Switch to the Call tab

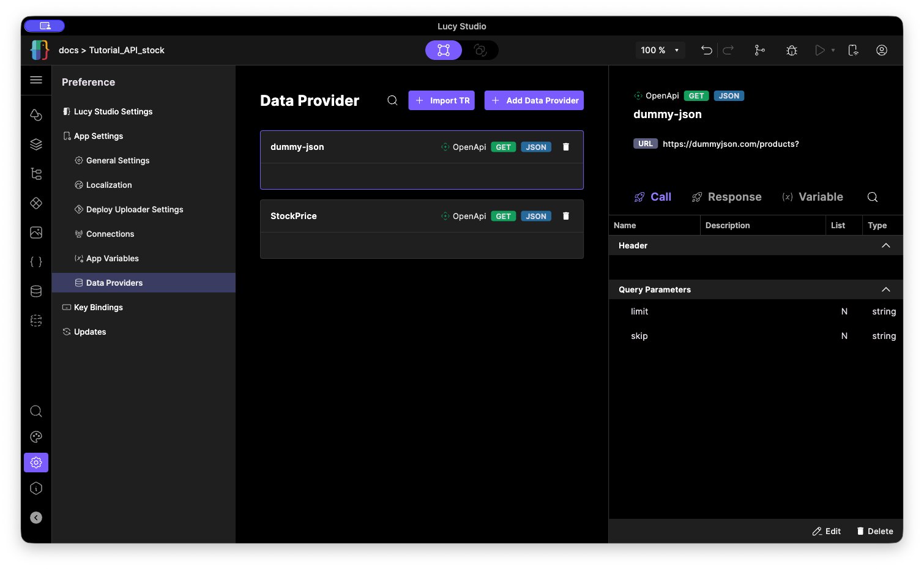(653, 197)
